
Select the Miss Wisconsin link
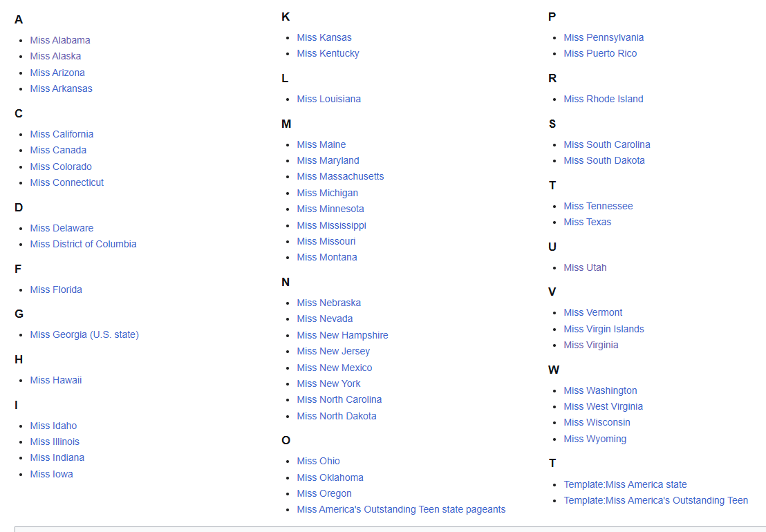pos(597,422)
